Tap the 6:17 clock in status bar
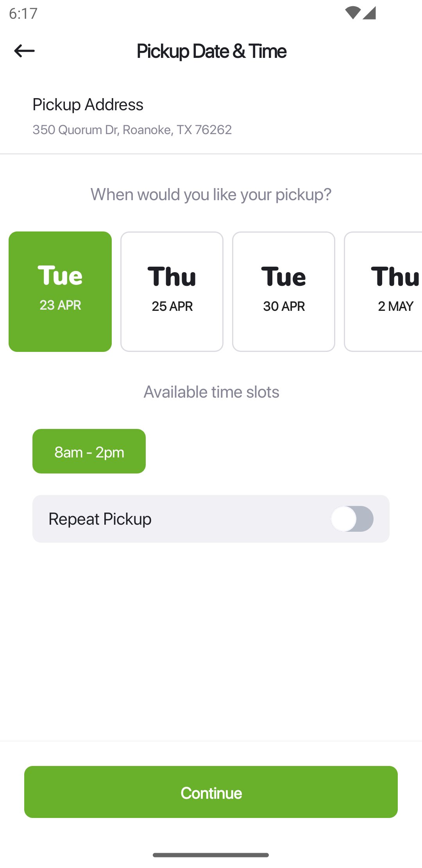The height and width of the screenshot is (868, 422). pos(23,14)
